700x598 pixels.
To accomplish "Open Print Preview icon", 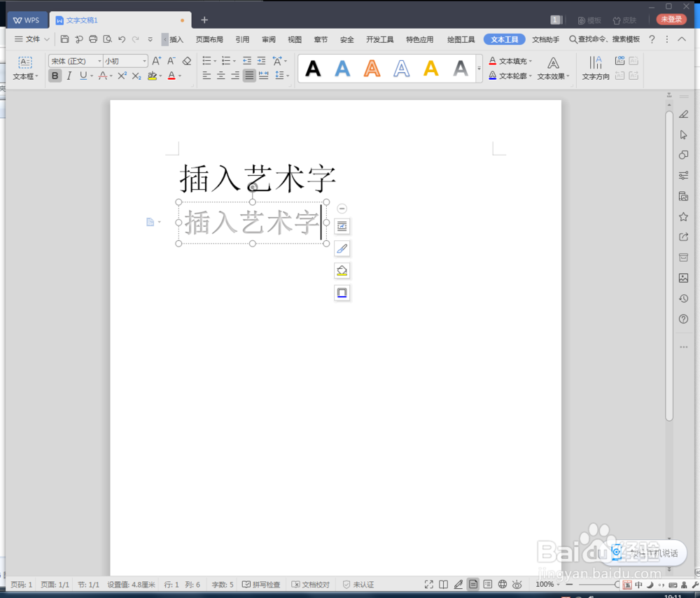I will point(107,39).
